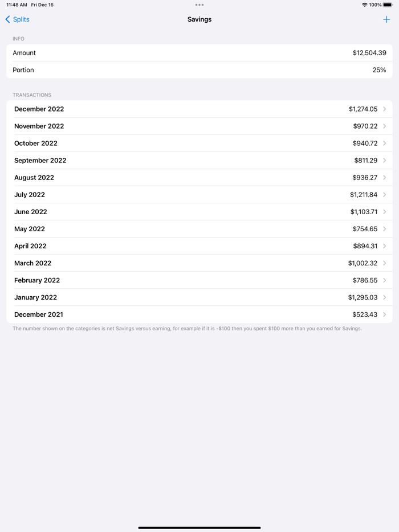
Task: Open the December 2022 transaction details
Action: tap(199, 109)
